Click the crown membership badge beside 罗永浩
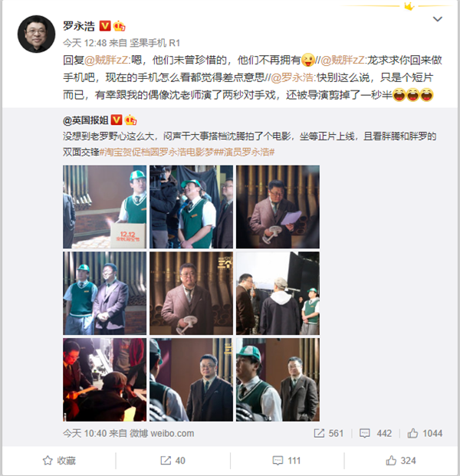The height and width of the screenshot is (476, 460). tap(120, 26)
